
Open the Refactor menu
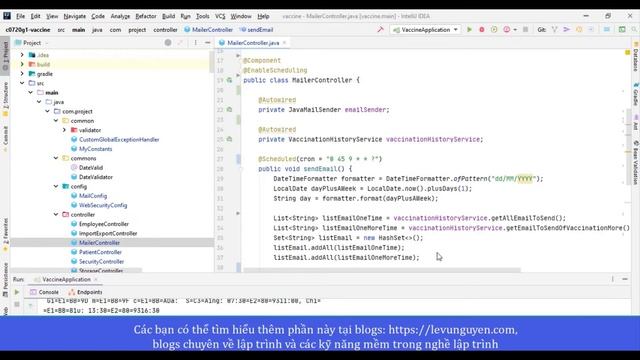(x=146, y=16)
